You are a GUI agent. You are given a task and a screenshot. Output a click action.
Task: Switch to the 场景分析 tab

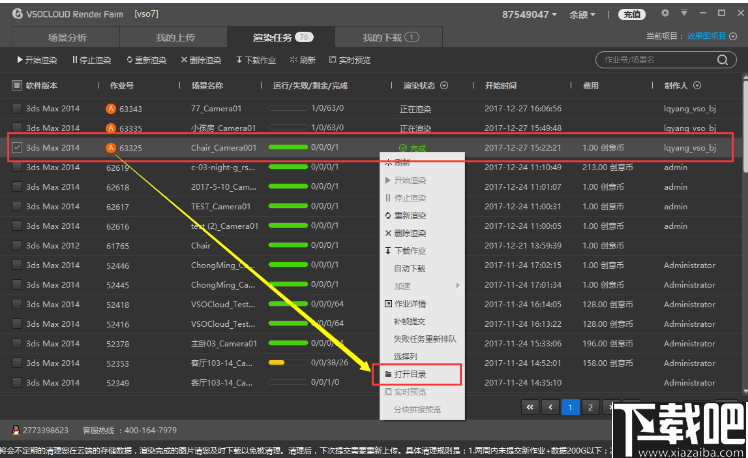(66, 37)
